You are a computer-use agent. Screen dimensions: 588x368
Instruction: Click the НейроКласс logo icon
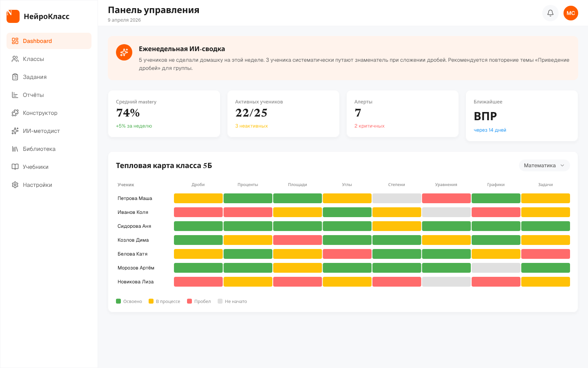[13, 16]
